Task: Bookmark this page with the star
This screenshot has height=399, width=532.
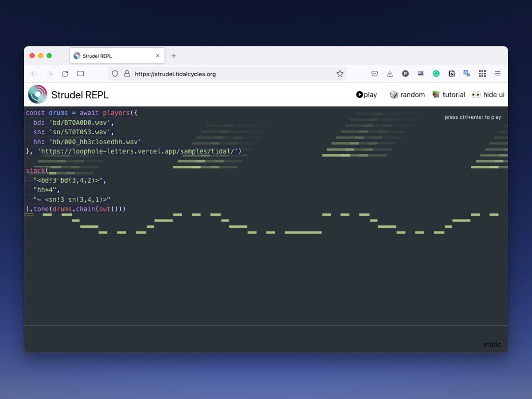Action: coord(340,74)
